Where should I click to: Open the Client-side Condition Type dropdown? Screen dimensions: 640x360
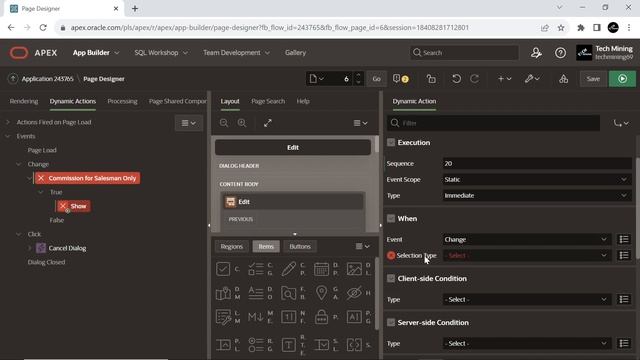(x=527, y=299)
